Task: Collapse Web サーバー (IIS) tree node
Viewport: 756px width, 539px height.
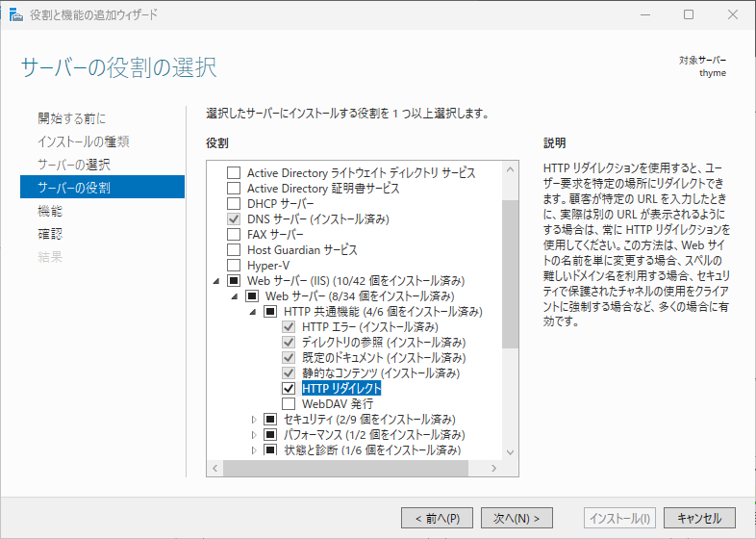Action: click(216, 281)
